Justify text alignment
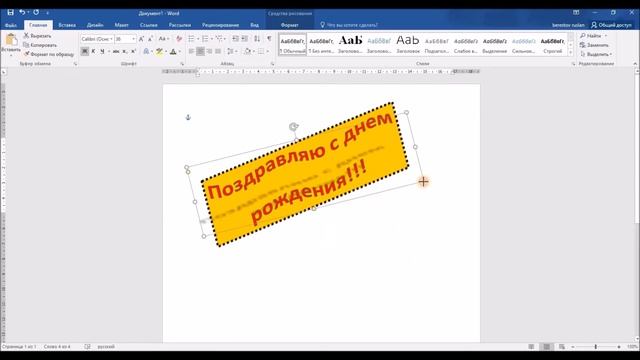Screen dimensions: 640x360 pos(218,51)
